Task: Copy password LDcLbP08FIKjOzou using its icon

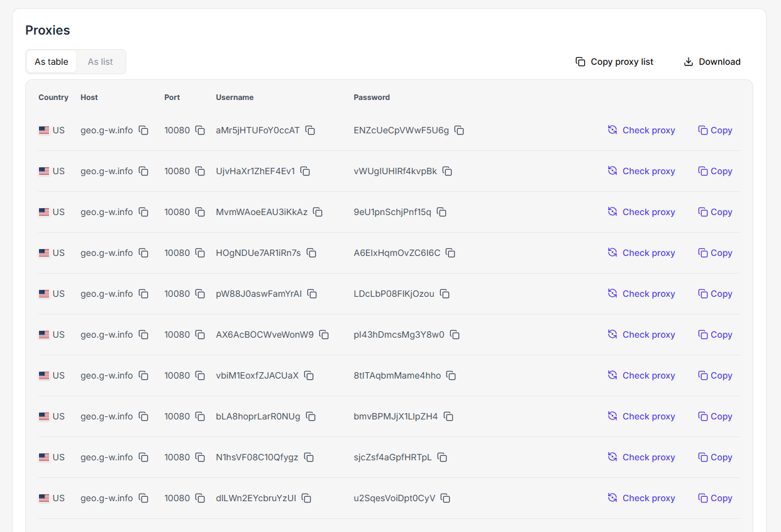Action: (x=445, y=294)
